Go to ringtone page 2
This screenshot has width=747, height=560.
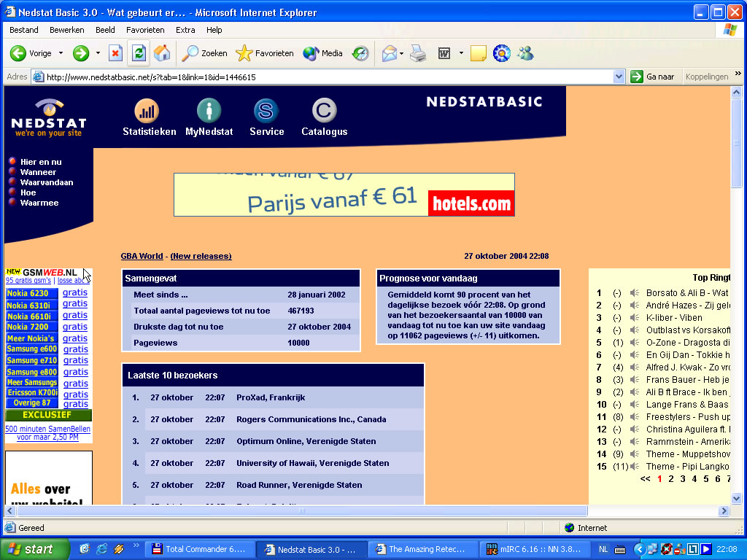[x=671, y=479]
